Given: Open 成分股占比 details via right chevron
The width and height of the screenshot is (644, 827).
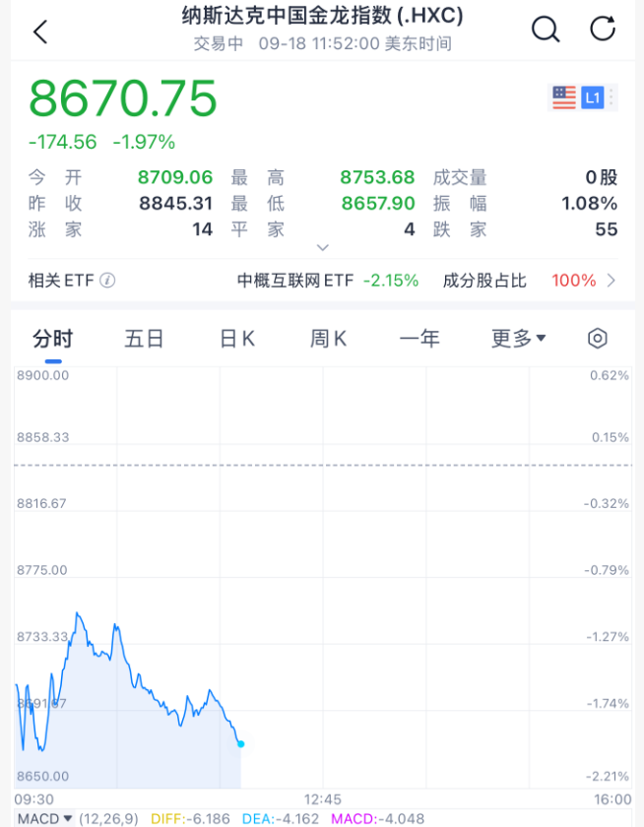Looking at the screenshot, I should coord(612,281).
